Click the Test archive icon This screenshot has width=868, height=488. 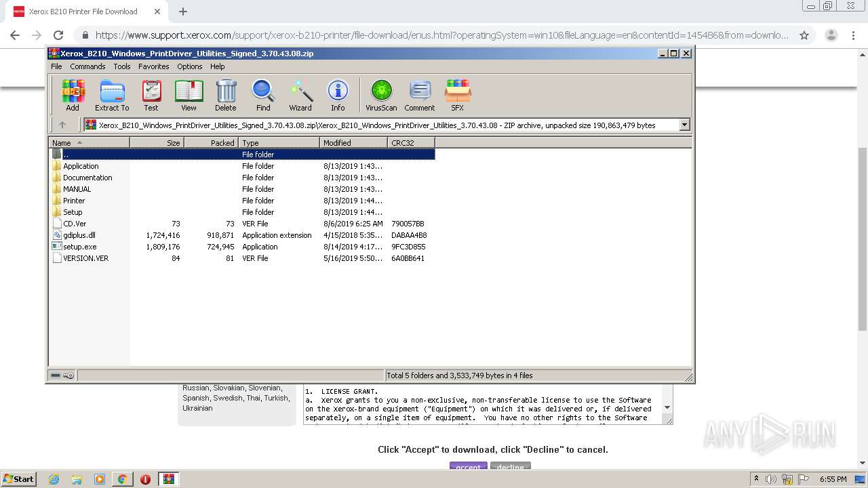click(151, 95)
